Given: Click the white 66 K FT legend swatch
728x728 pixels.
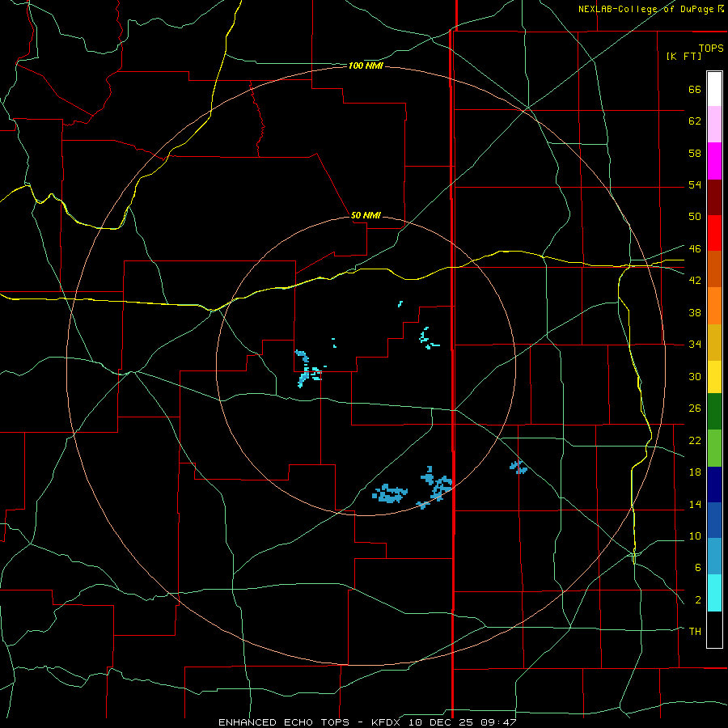Looking at the screenshot, I should tap(714, 89).
